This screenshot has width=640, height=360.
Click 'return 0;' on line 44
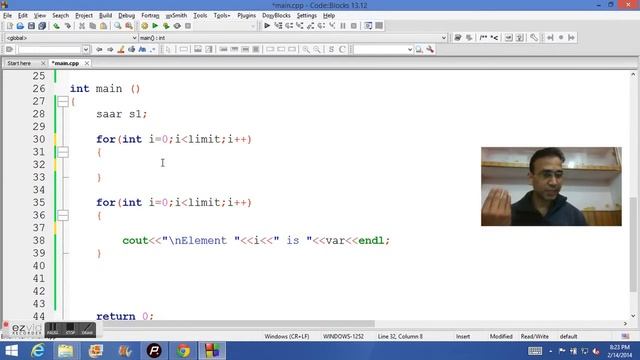click(x=125, y=316)
